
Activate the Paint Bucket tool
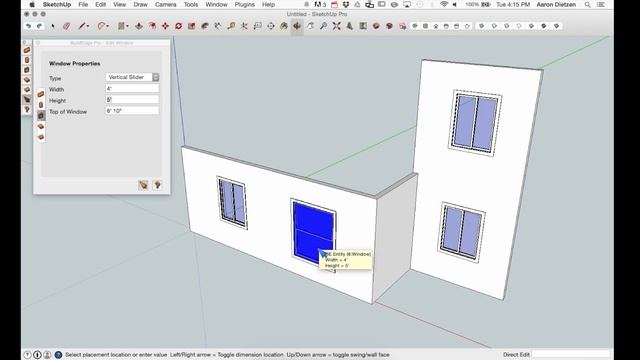point(284,26)
